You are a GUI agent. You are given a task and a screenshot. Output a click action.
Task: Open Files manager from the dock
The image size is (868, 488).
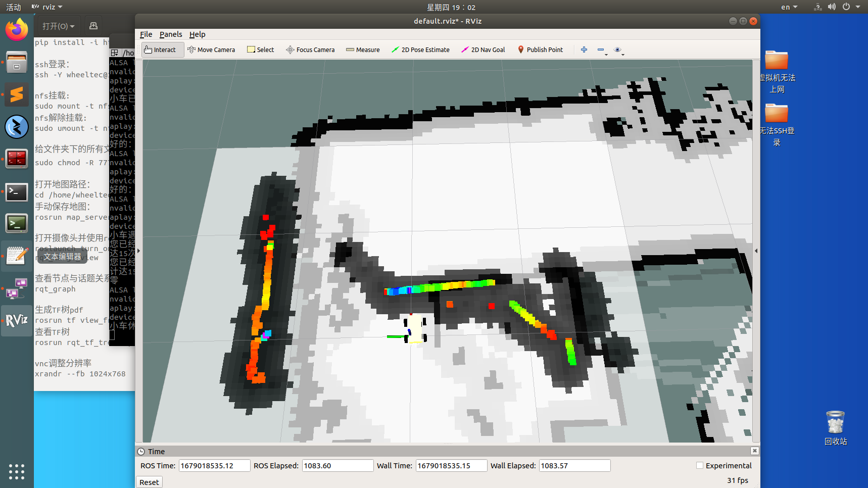[x=17, y=62]
